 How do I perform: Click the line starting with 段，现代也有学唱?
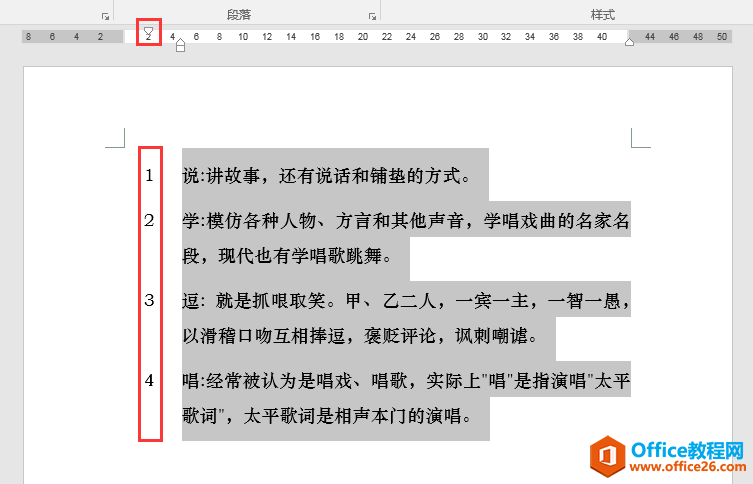click(x=287, y=256)
